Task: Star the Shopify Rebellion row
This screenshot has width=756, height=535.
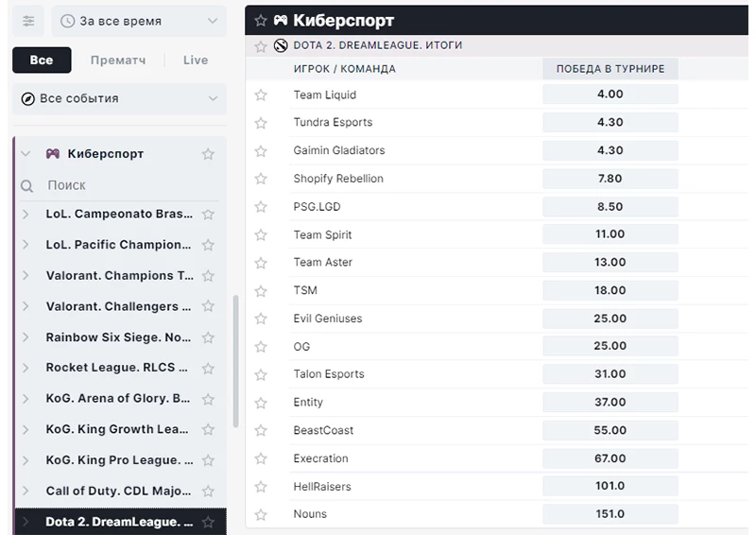Action: 261,179
